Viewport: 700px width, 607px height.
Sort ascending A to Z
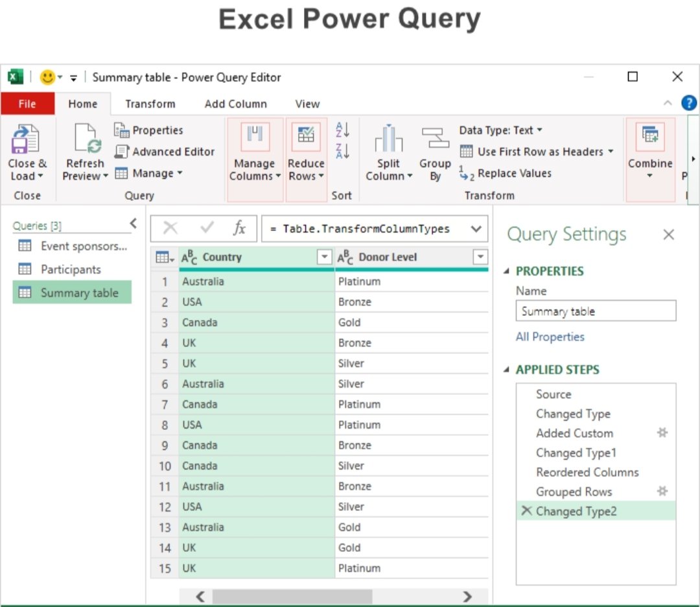point(342,130)
